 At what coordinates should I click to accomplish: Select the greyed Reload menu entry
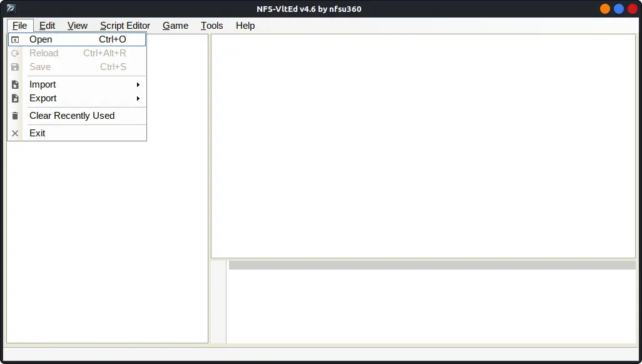click(77, 53)
